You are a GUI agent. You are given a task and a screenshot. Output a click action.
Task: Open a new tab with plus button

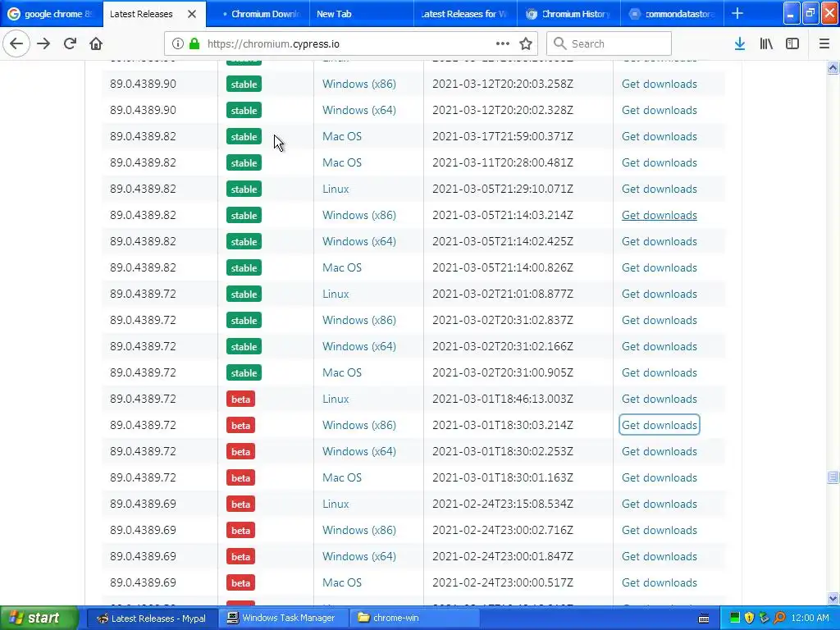click(x=737, y=13)
